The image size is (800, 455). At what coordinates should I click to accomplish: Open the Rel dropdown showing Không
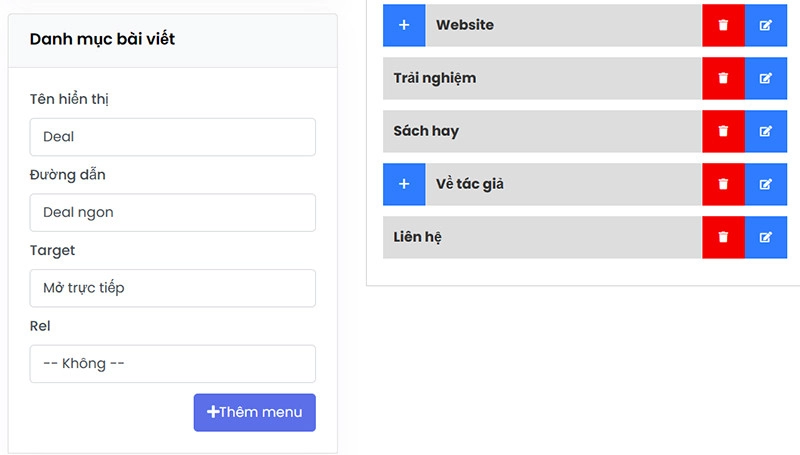click(172, 364)
